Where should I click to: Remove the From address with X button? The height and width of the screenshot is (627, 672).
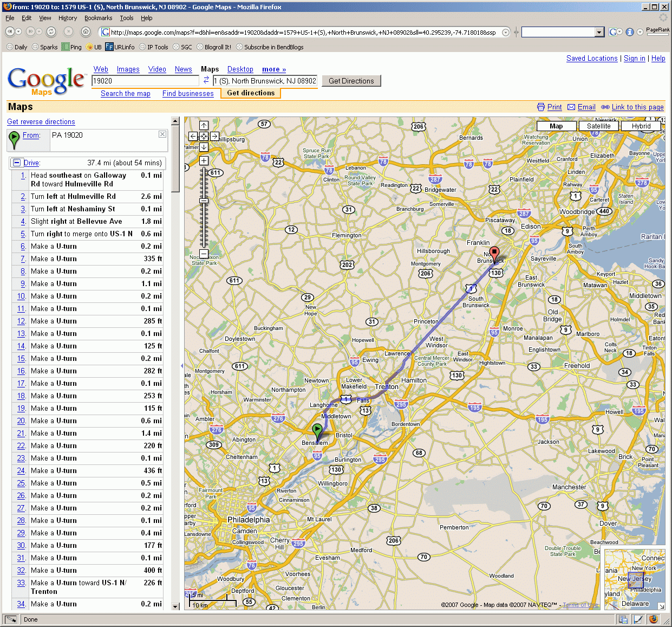click(x=162, y=134)
